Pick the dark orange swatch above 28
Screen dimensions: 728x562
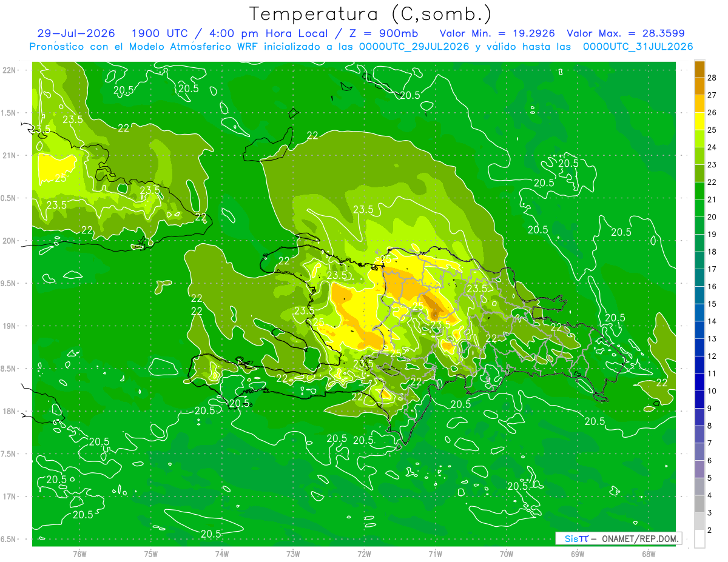699,69
